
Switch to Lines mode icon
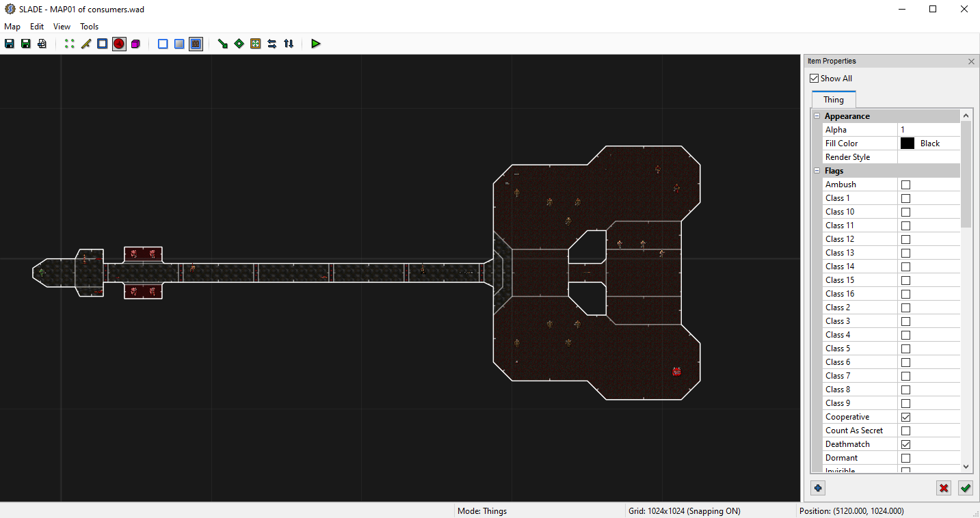click(86, 44)
